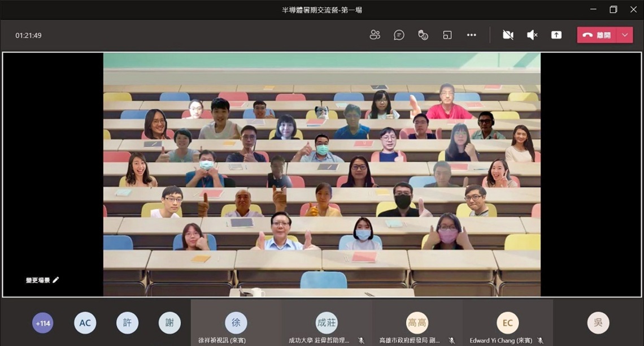The width and height of the screenshot is (644, 346).
Task: Toggle the camera on
Action: 508,35
